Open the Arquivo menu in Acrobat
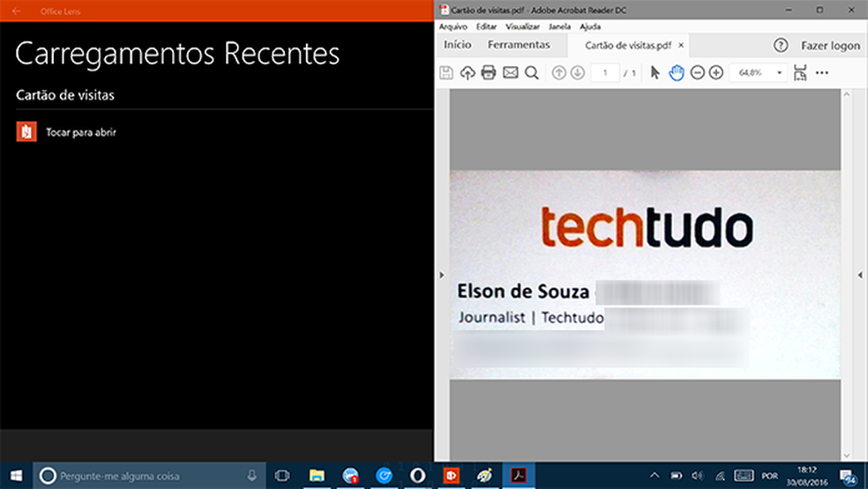Image resolution: width=868 pixels, height=489 pixels. click(x=453, y=26)
